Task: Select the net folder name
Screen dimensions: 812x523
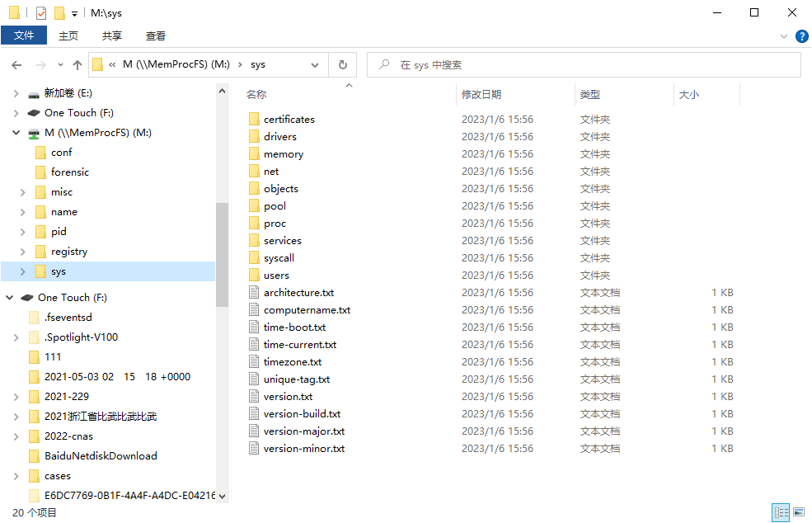Action: 271,171
